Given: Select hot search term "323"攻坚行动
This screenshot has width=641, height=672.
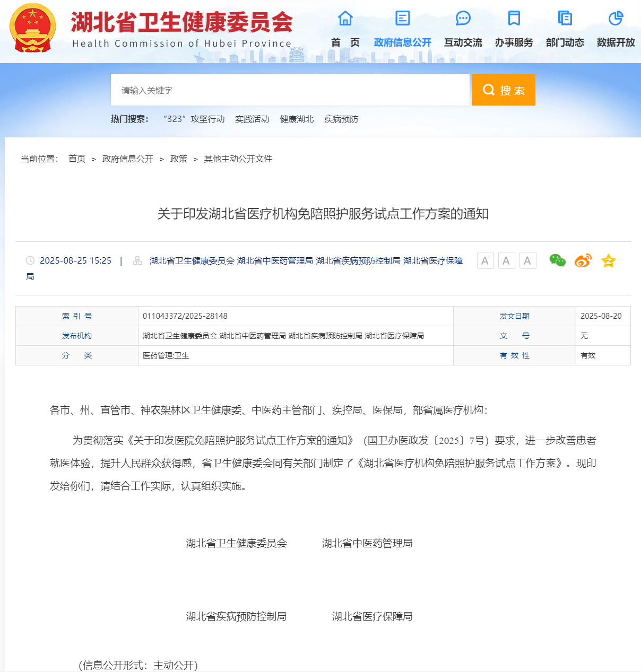Looking at the screenshot, I should pyautogui.click(x=194, y=119).
